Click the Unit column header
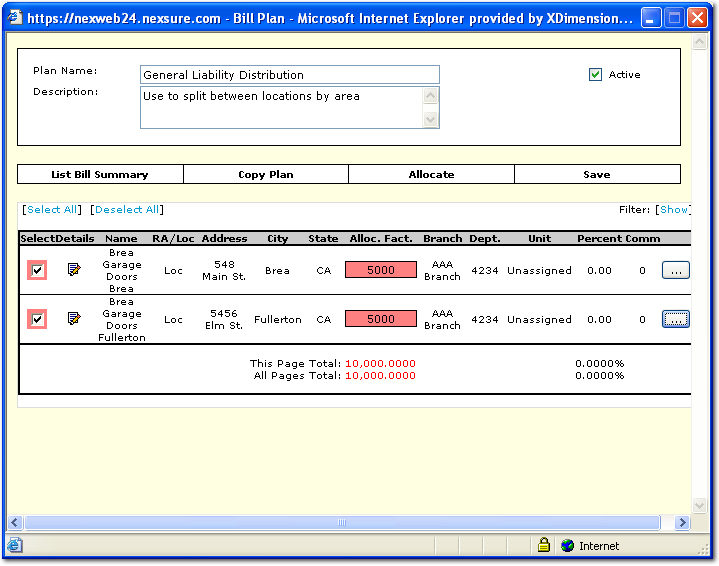 pyautogui.click(x=539, y=239)
